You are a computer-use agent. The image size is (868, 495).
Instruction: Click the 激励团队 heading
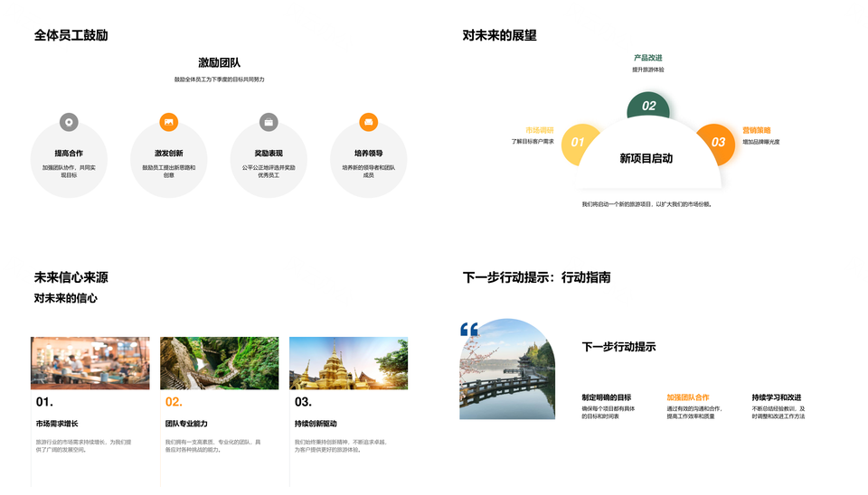coord(219,62)
